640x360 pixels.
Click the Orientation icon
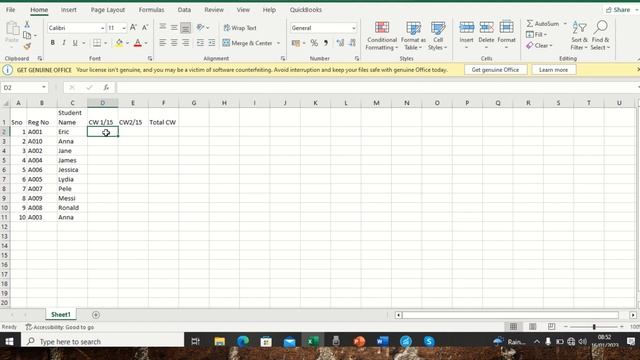[x=200, y=27]
